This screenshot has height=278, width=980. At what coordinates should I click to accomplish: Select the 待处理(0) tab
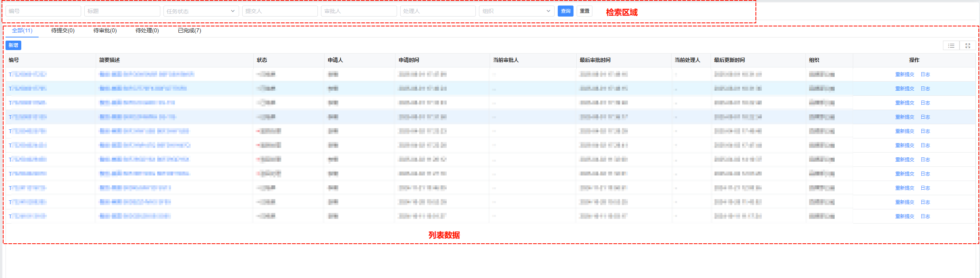(147, 30)
